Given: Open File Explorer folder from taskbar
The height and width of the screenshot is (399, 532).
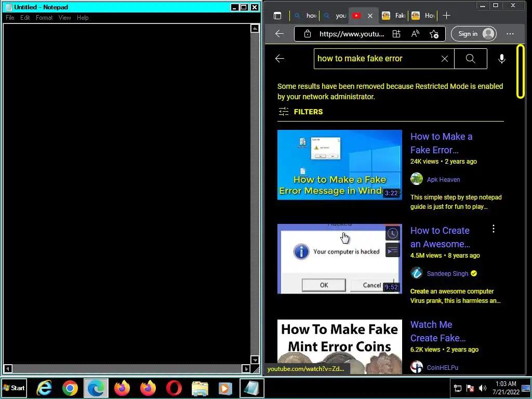Looking at the screenshot, I should click(200, 388).
